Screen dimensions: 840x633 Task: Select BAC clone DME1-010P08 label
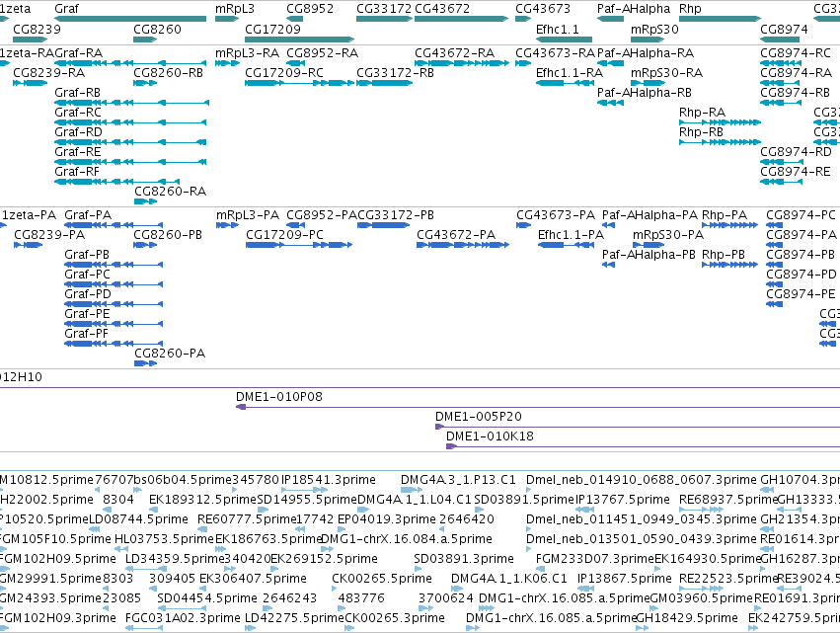tap(279, 397)
